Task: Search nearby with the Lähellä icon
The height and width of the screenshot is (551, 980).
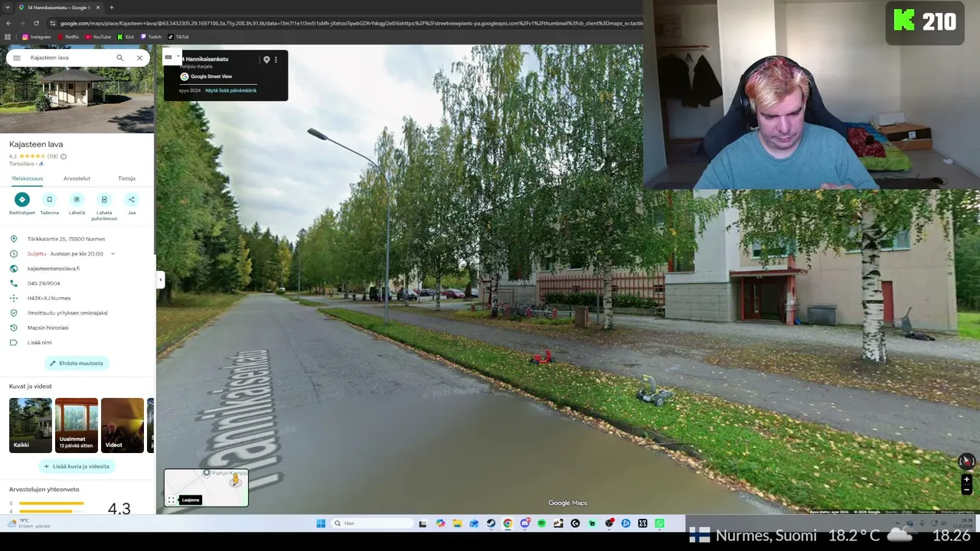Action: (x=77, y=200)
